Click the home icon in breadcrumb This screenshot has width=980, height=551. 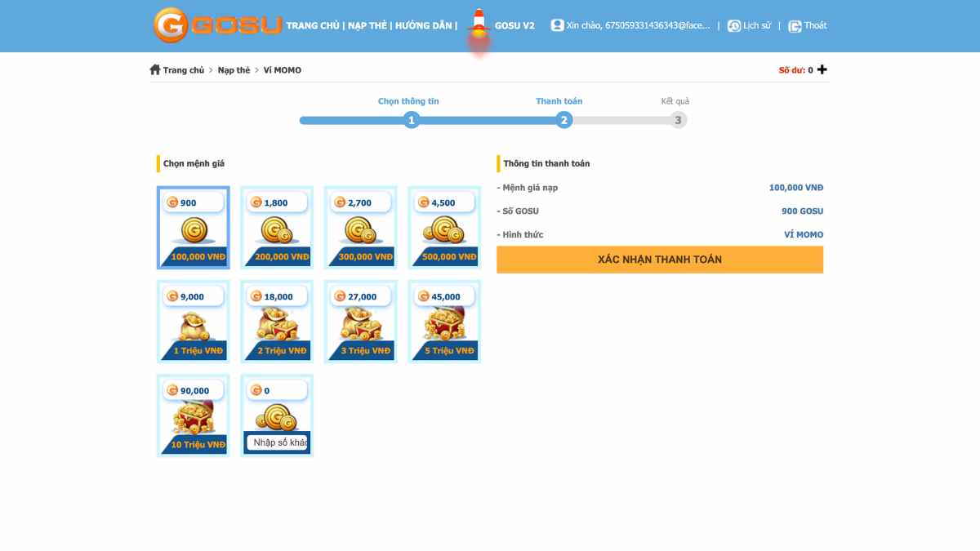point(155,69)
